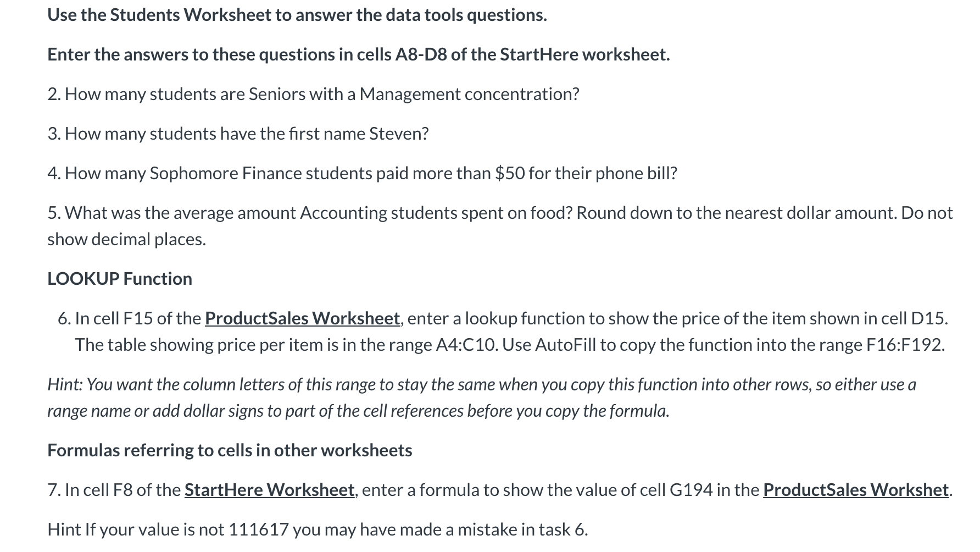The image size is (980, 552).
Task: Click the italic hint about column letters
Action: tap(482, 398)
